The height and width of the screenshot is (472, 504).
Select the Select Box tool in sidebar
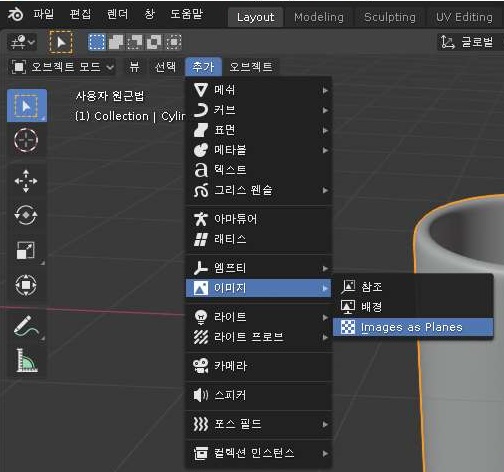pyautogui.click(x=27, y=105)
